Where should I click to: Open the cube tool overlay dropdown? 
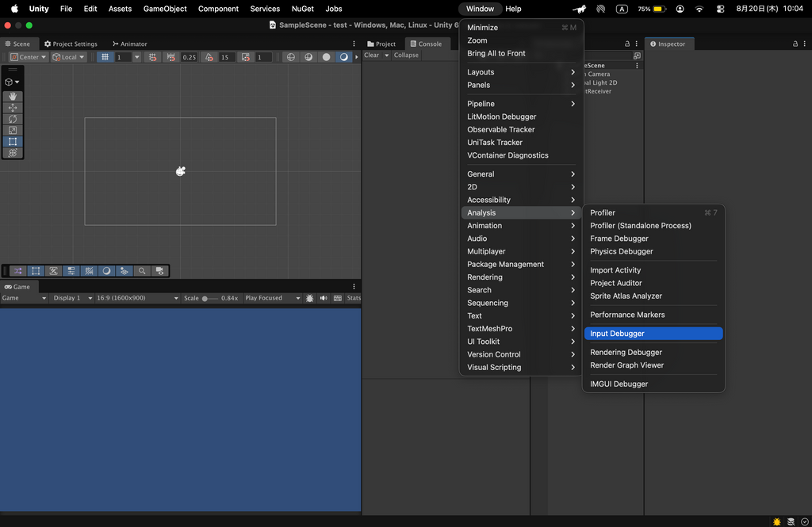pyautogui.click(x=13, y=82)
